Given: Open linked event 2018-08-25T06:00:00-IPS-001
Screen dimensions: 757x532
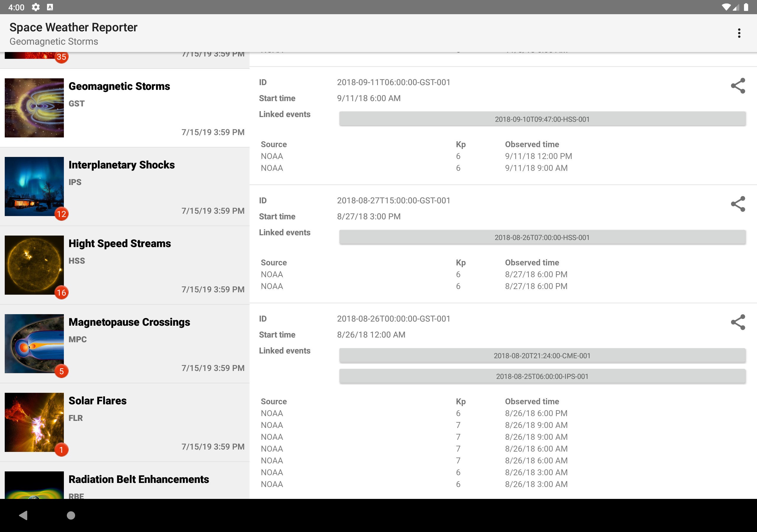Looking at the screenshot, I should coord(542,376).
